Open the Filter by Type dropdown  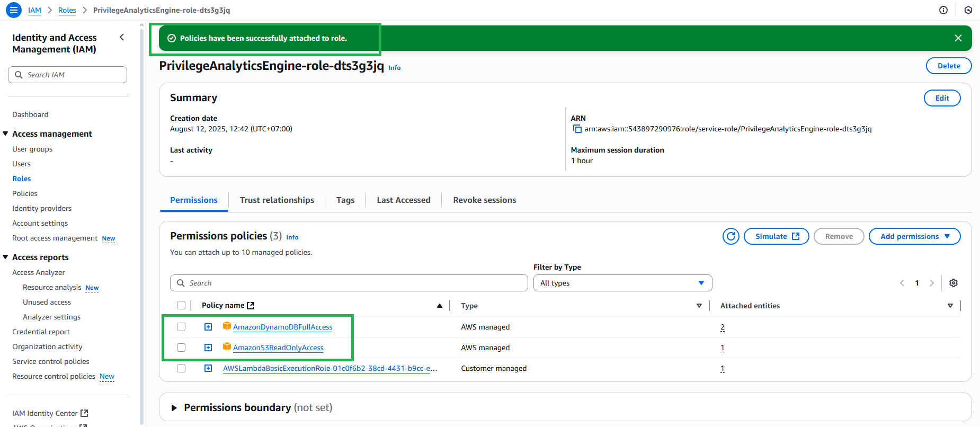(x=622, y=283)
